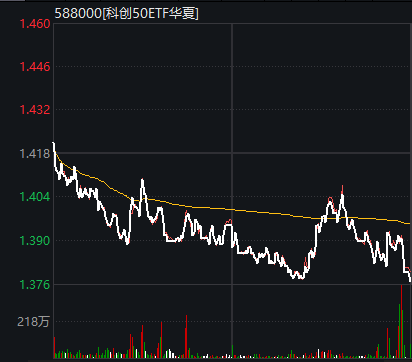Select the chart title 588000[科创50ETF华夏]
The image size is (412, 362).
126,14
